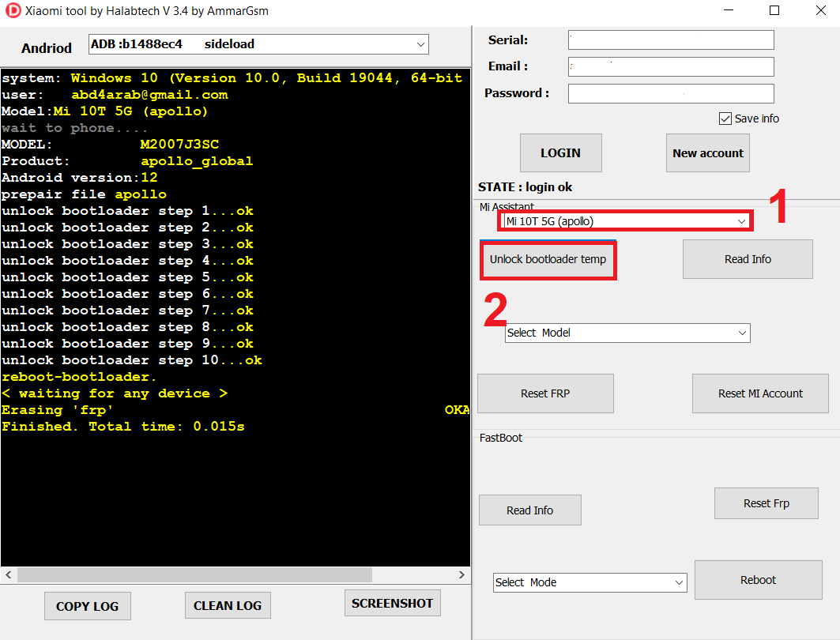Click the Password input field

click(x=671, y=93)
